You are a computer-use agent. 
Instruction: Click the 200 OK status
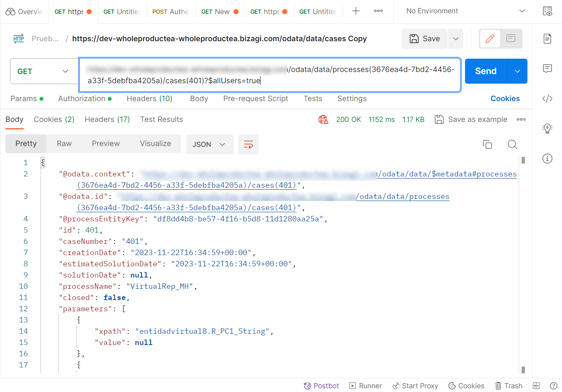click(x=348, y=119)
